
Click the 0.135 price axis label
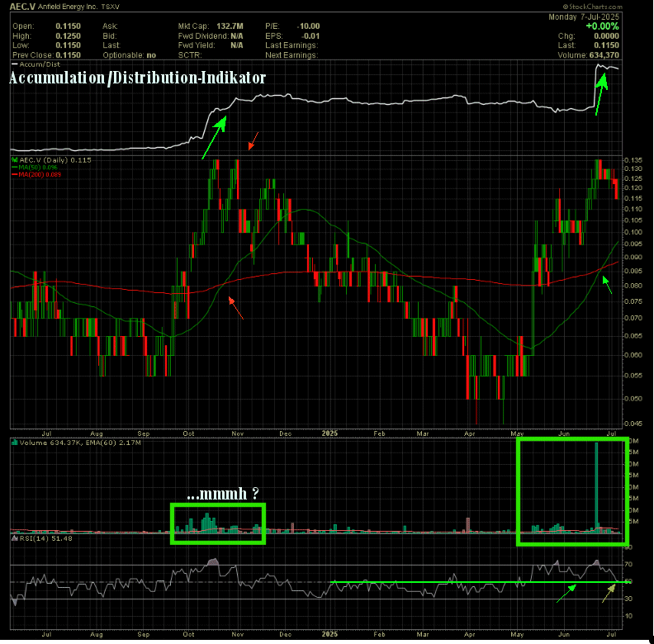click(633, 160)
